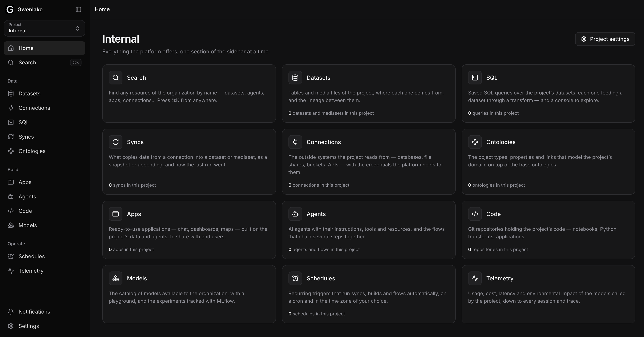This screenshot has height=337, width=644.
Task: Click the Code card brackets icon
Action: 475,214
